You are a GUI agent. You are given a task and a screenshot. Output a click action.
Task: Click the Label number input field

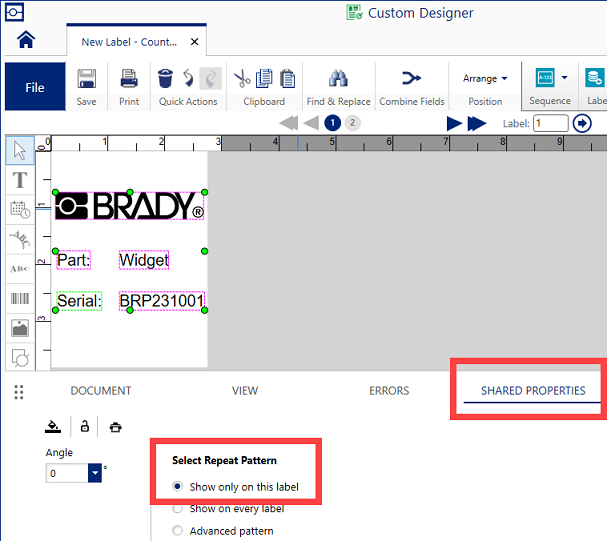(550, 123)
